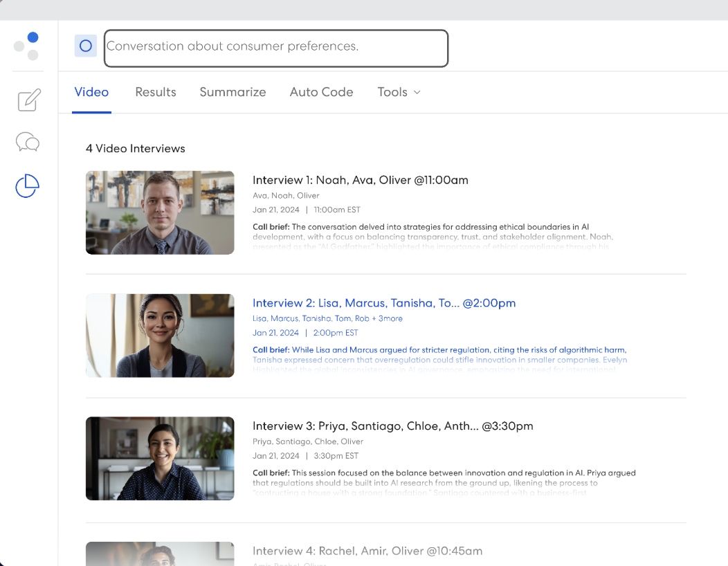Open Interview 4 partially visible thumbnail
The height and width of the screenshot is (566, 728).
pyautogui.click(x=160, y=554)
